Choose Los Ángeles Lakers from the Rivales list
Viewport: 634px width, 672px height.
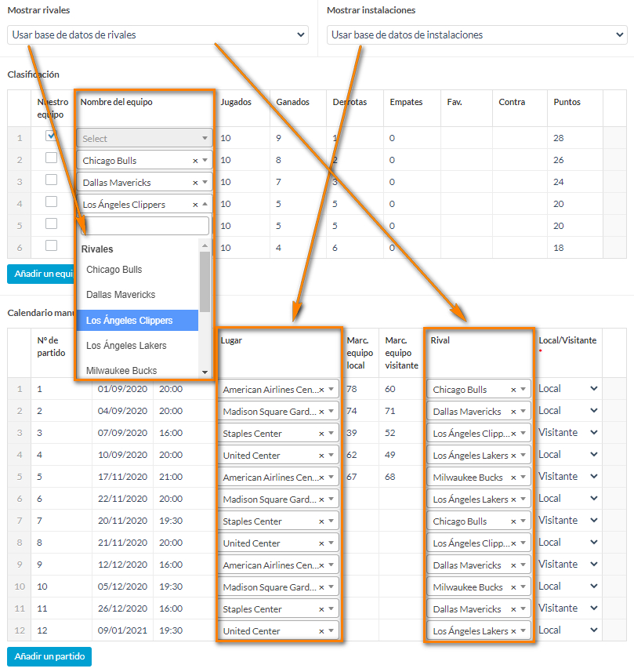pos(126,346)
